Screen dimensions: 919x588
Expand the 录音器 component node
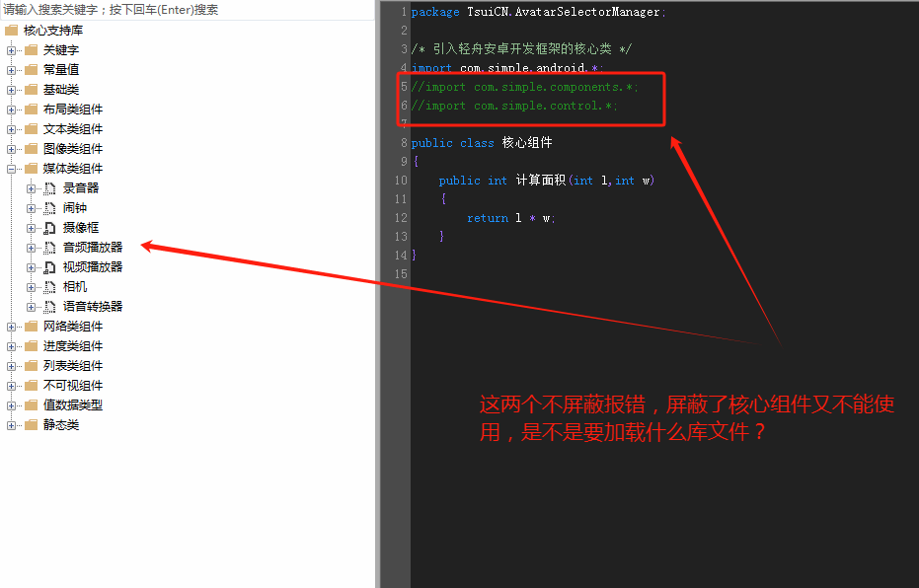(x=31, y=188)
